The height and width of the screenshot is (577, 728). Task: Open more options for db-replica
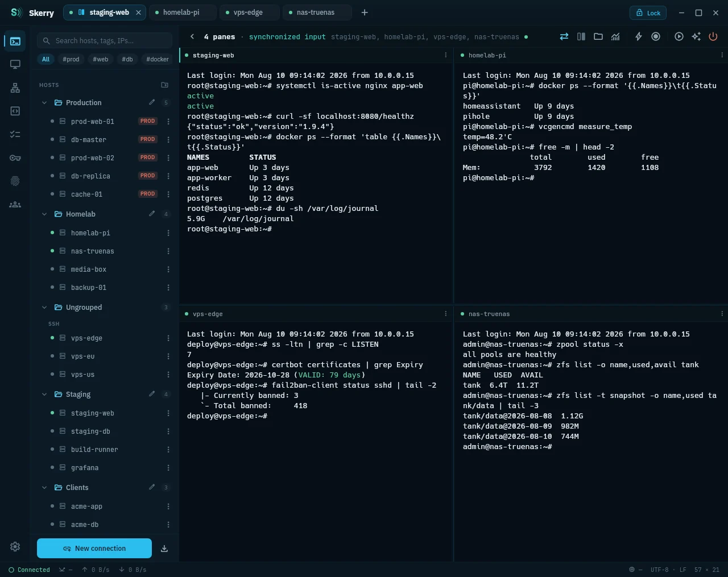(x=168, y=176)
